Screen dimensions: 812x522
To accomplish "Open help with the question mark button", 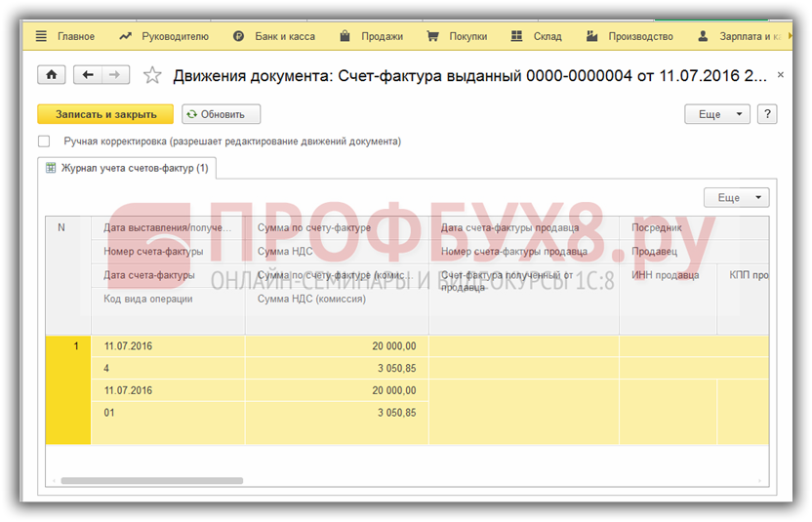I will coord(767,114).
